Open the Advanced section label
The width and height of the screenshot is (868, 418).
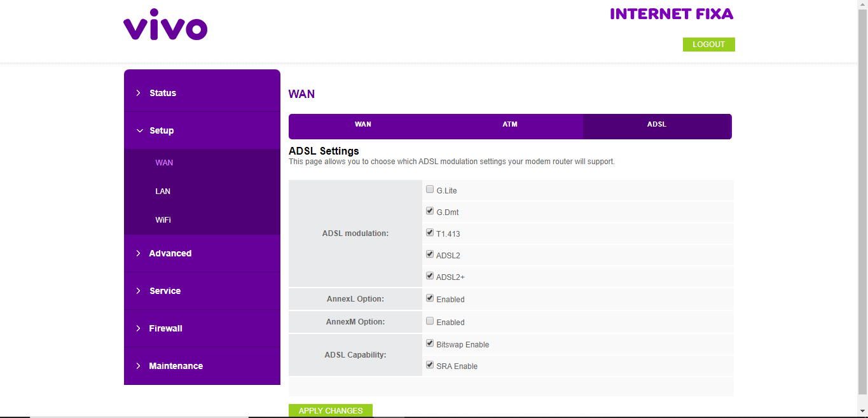pos(170,253)
